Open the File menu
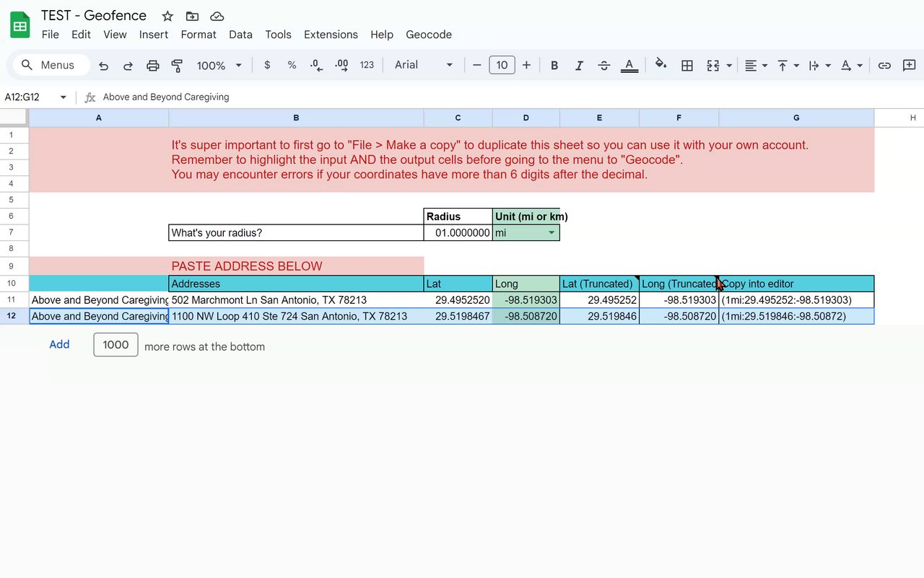This screenshot has height=578, width=924. click(51, 35)
